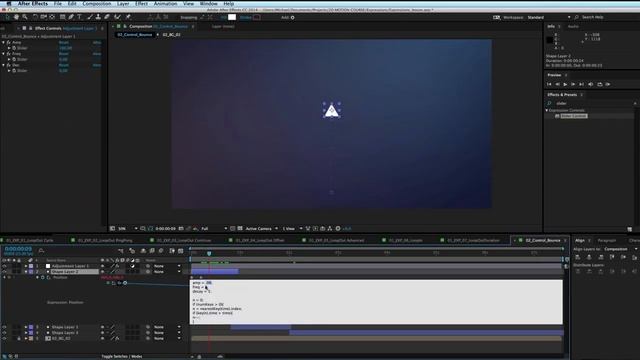Click the Stroke color swatch
Viewport: 640px width, 360px height.
[257, 18]
